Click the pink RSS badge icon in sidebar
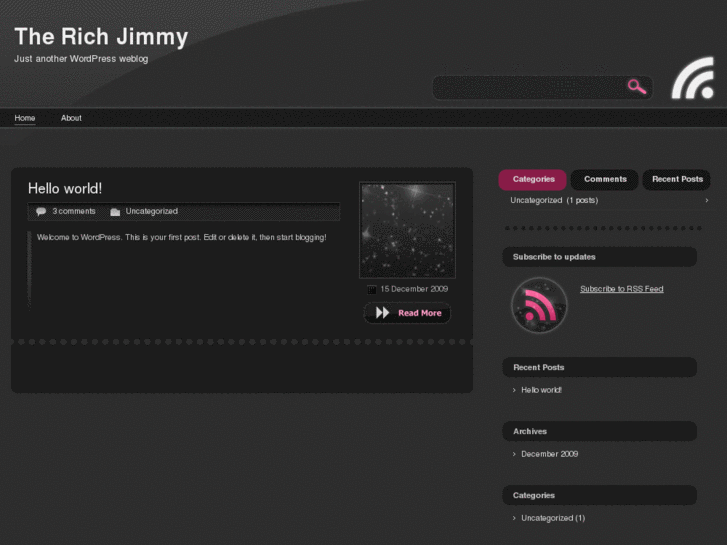Viewport: 727px width, 545px height. (x=539, y=305)
